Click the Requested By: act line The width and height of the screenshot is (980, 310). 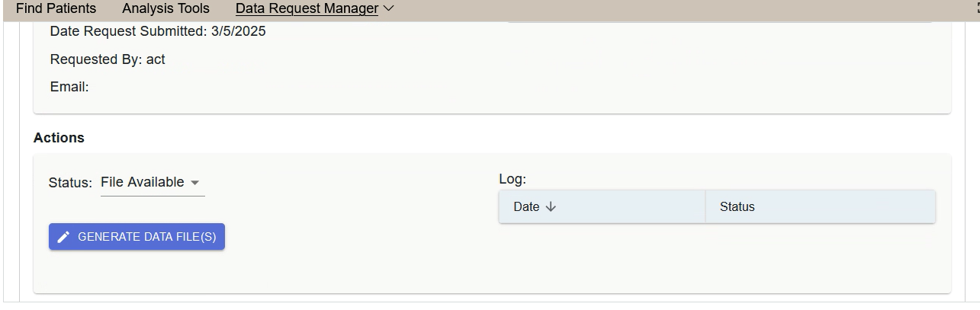(x=108, y=59)
